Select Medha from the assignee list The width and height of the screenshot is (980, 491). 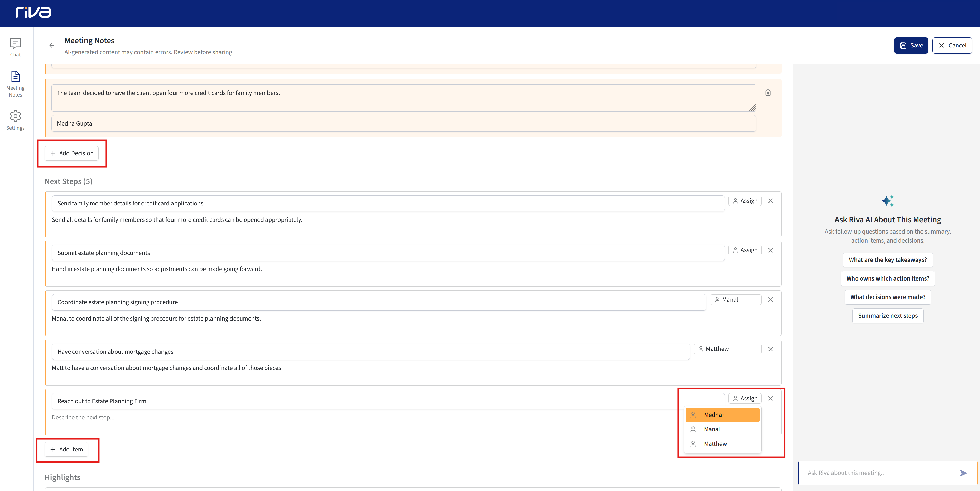723,415
